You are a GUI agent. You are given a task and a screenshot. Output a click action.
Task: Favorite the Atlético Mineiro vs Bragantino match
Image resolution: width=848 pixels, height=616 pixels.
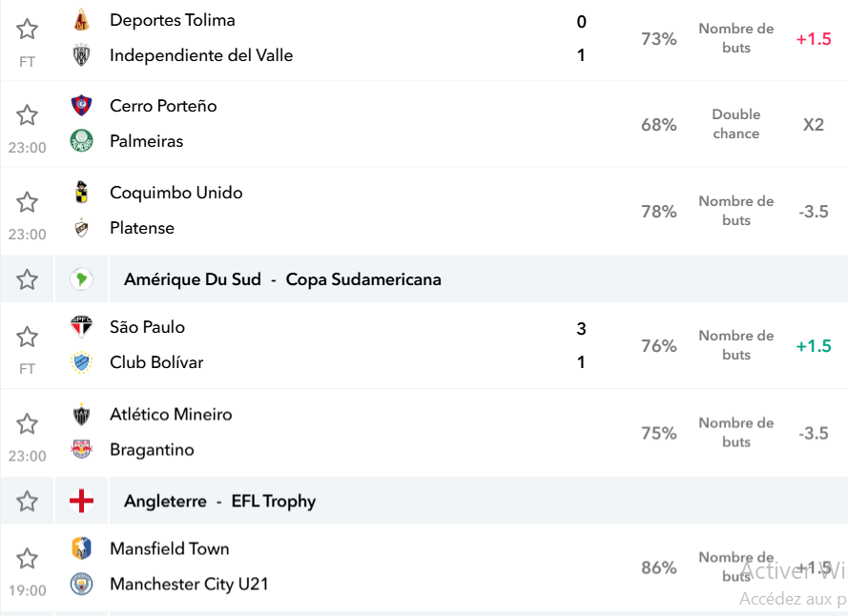pyautogui.click(x=27, y=424)
